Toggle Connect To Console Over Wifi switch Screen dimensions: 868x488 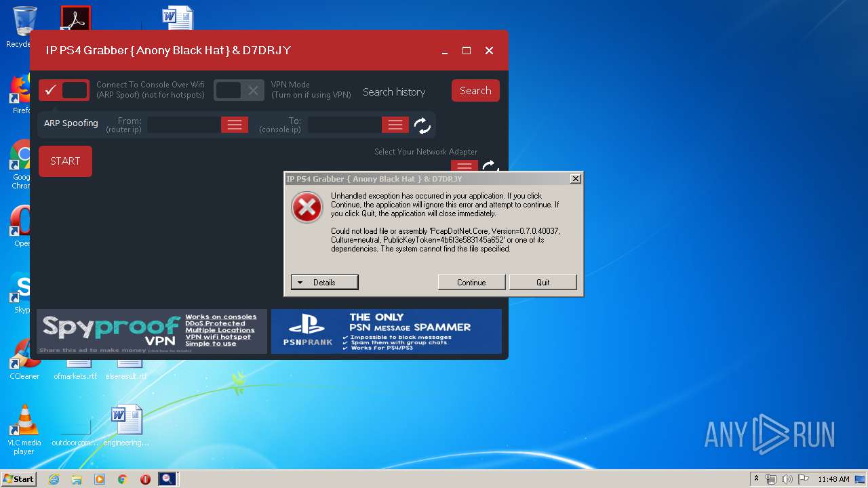pyautogui.click(x=64, y=90)
